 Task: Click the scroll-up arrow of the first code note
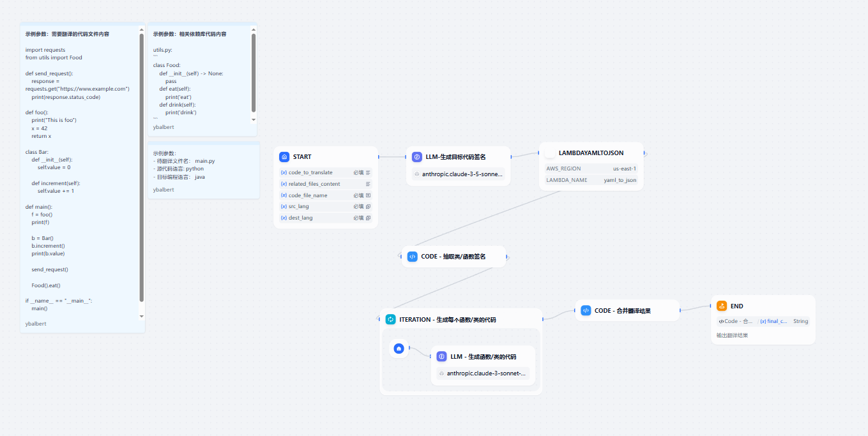coord(142,29)
